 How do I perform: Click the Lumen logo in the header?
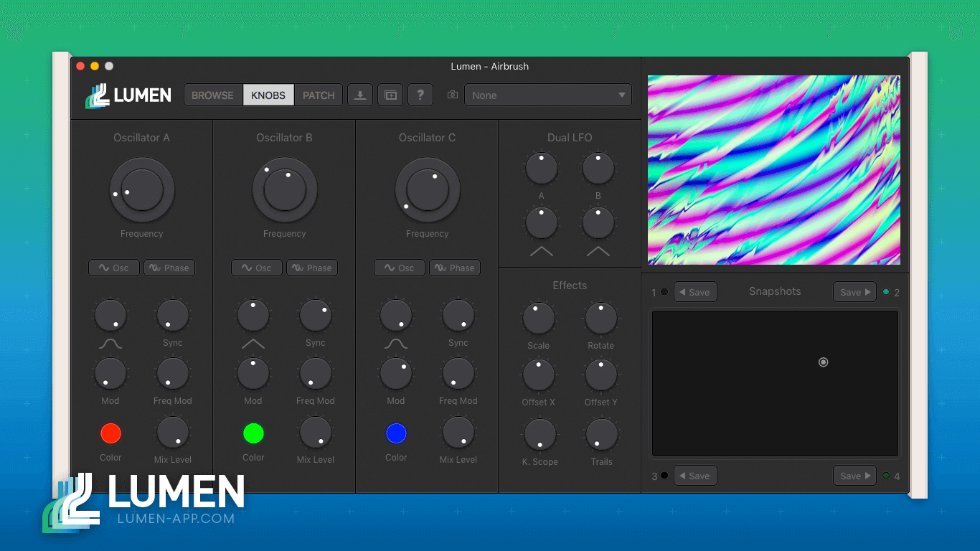click(128, 95)
